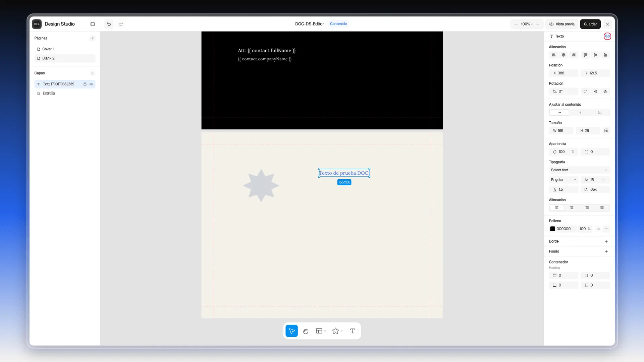The width and height of the screenshot is (644, 362).
Task: Align object to right edge
Action: click(574, 55)
